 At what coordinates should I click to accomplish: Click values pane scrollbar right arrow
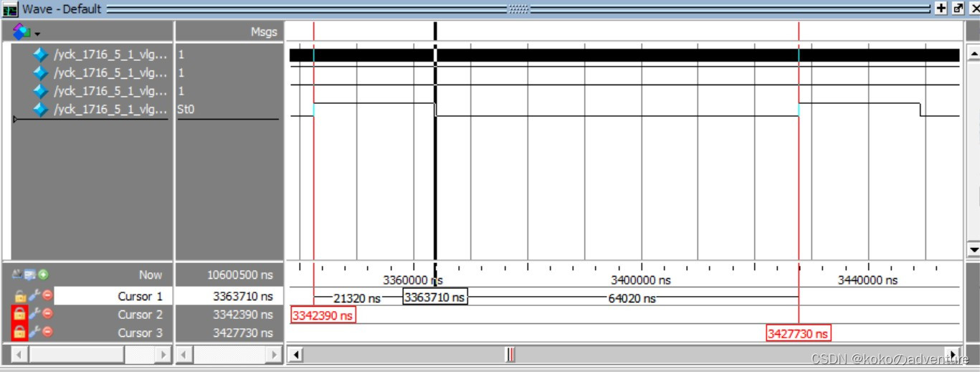(x=273, y=354)
